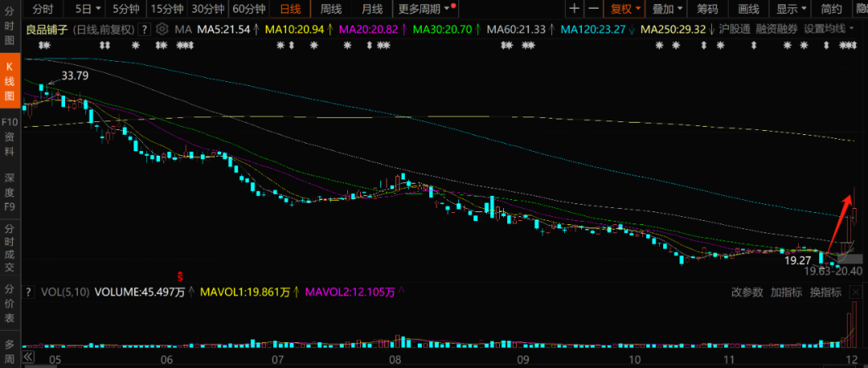Click 改参数 for volume indicator
The width and height of the screenshot is (868, 368).
click(x=747, y=292)
